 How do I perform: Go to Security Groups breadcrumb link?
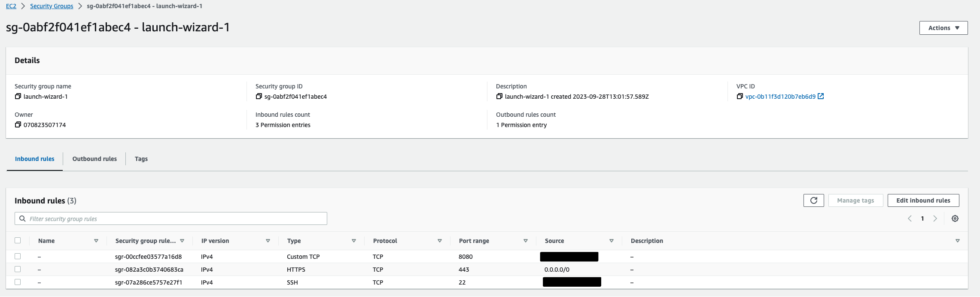[52, 6]
